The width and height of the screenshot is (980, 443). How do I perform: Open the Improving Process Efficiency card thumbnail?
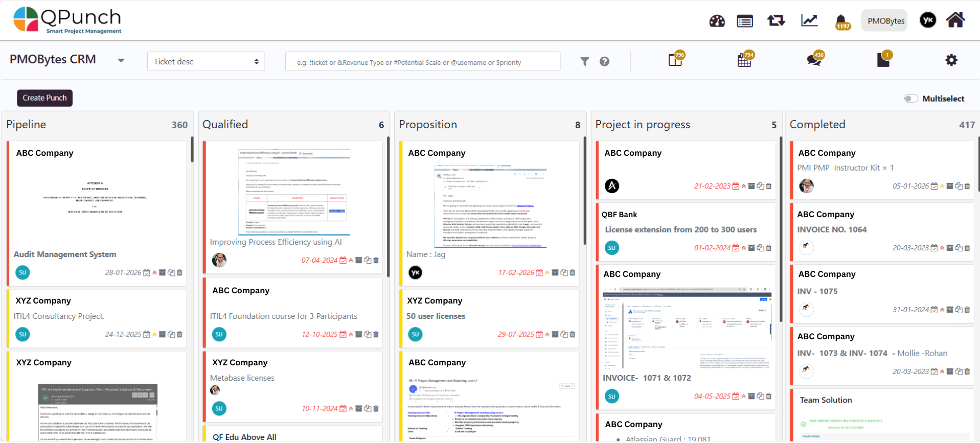point(293,192)
